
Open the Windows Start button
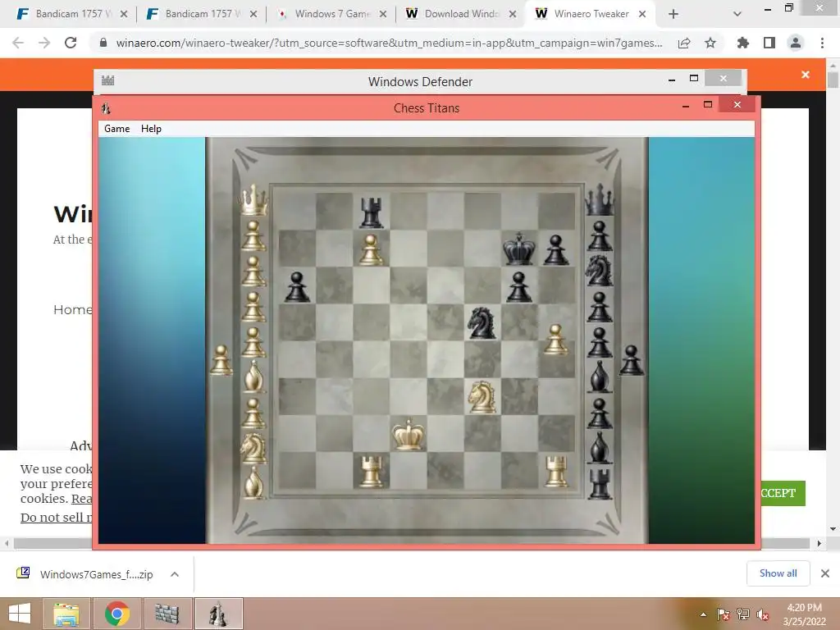(x=20, y=614)
